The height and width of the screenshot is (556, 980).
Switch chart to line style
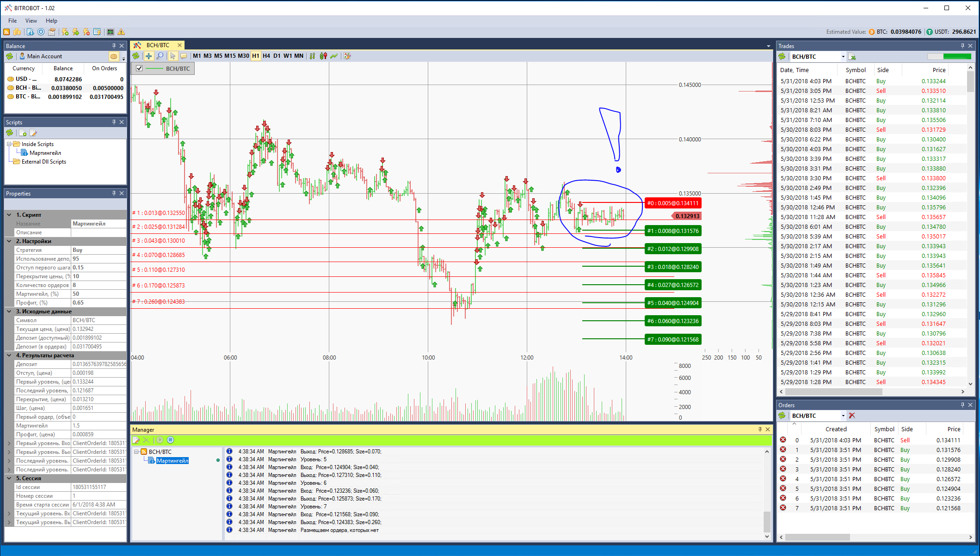pyautogui.click(x=334, y=56)
